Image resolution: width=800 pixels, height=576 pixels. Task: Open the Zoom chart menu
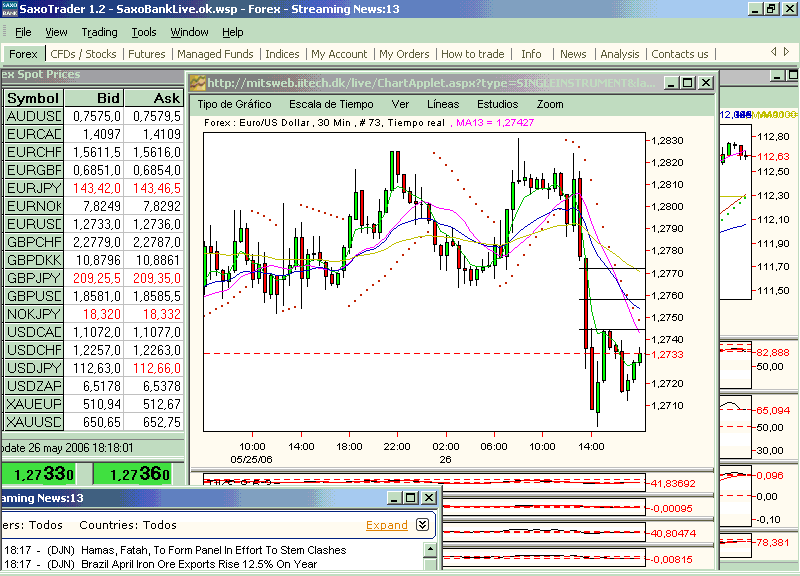pyautogui.click(x=550, y=104)
